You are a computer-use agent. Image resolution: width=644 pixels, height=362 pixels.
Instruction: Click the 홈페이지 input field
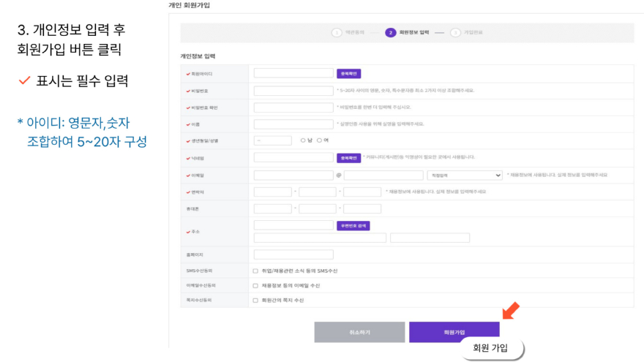[x=293, y=254]
